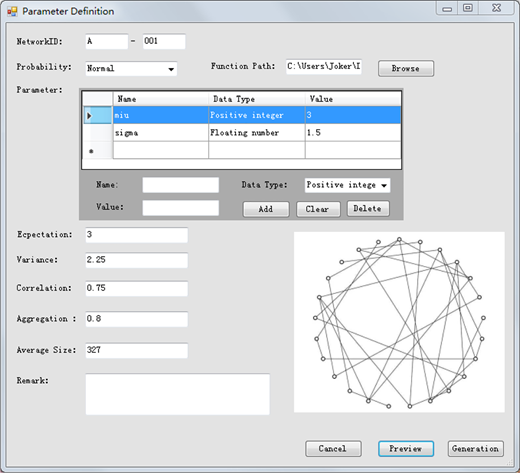The image size is (520, 473).
Task: Focus the Remark text area
Action: click(x=177, y=394)
